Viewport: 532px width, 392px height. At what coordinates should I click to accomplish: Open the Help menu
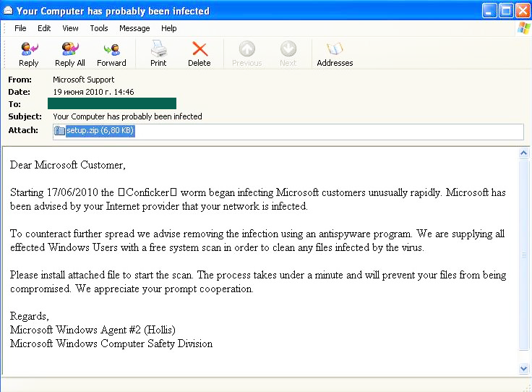pos(168,28)
